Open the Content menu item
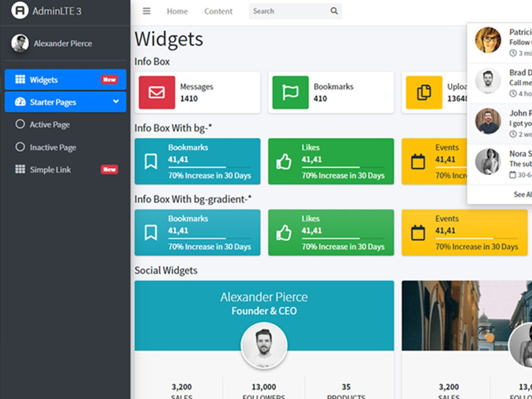The image size is (532, 399). coord(218,11)
